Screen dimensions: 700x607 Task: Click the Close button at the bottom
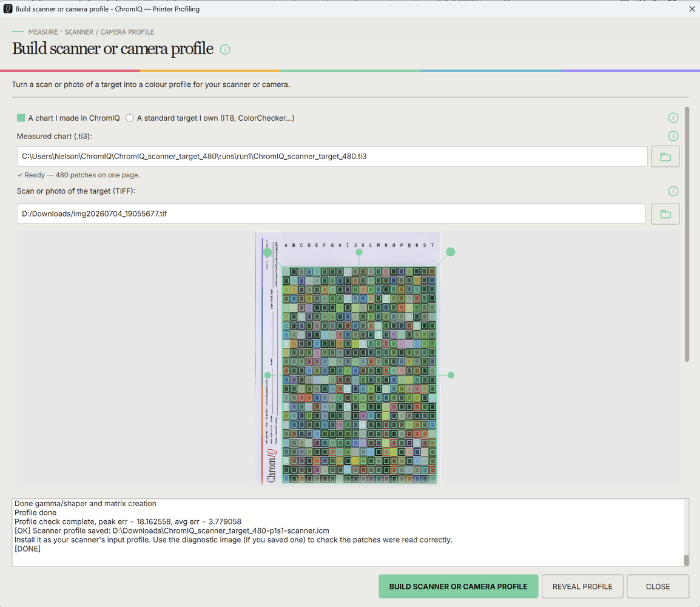[658, 586]
